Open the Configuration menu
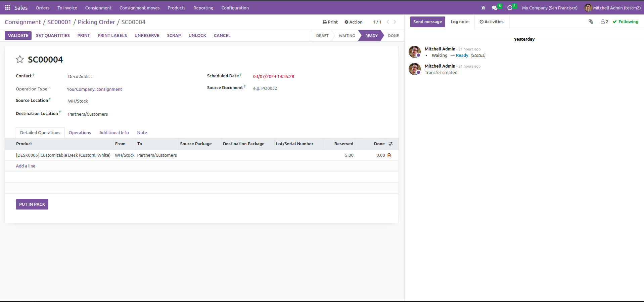The width and height of the screenshot is (644, 302). pos(235,8)
